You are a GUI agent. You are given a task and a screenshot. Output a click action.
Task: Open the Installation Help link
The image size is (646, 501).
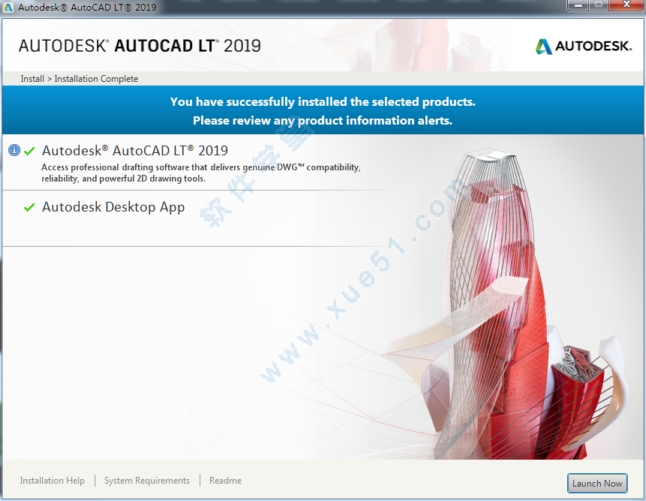click(x=52, y=481)
